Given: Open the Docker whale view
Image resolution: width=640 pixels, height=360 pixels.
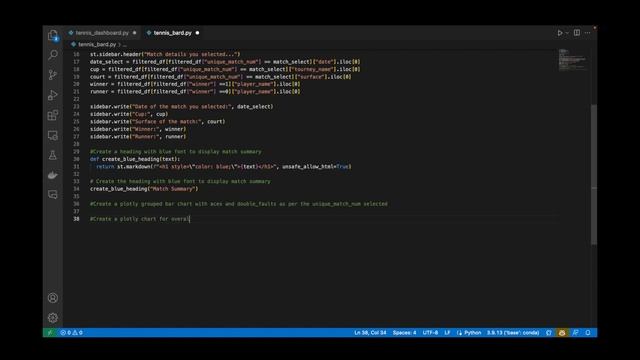Looking at the screenshot, I should pyautogui.click(x=53, y=175).
